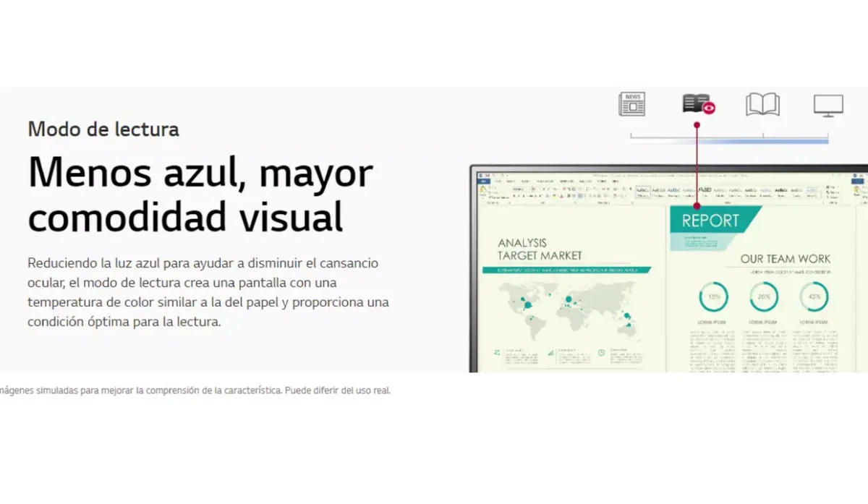868x504 pixels.
Task: Click the newspaper NEWS icon
Action: coord(631,104)
